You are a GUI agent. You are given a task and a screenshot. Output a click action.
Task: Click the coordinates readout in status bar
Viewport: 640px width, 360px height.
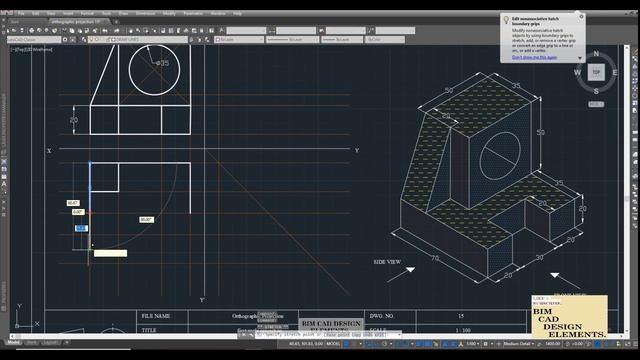(x=305, y=344)
